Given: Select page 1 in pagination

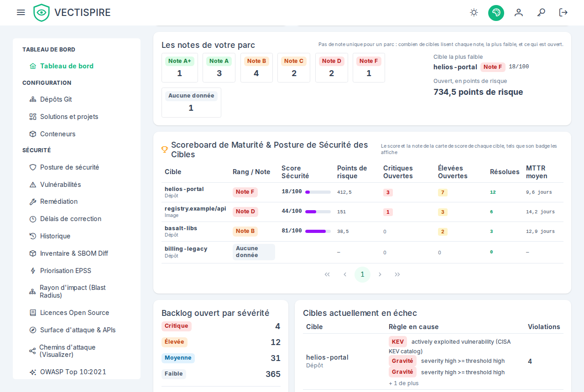Looking at the screenshot, I should pyautogui.click(x=362, y=274).
